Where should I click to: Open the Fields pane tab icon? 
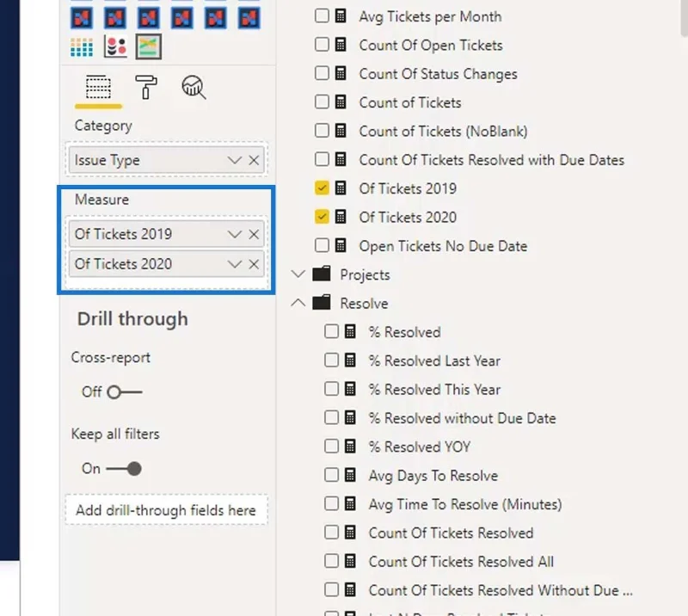point(98,87)
